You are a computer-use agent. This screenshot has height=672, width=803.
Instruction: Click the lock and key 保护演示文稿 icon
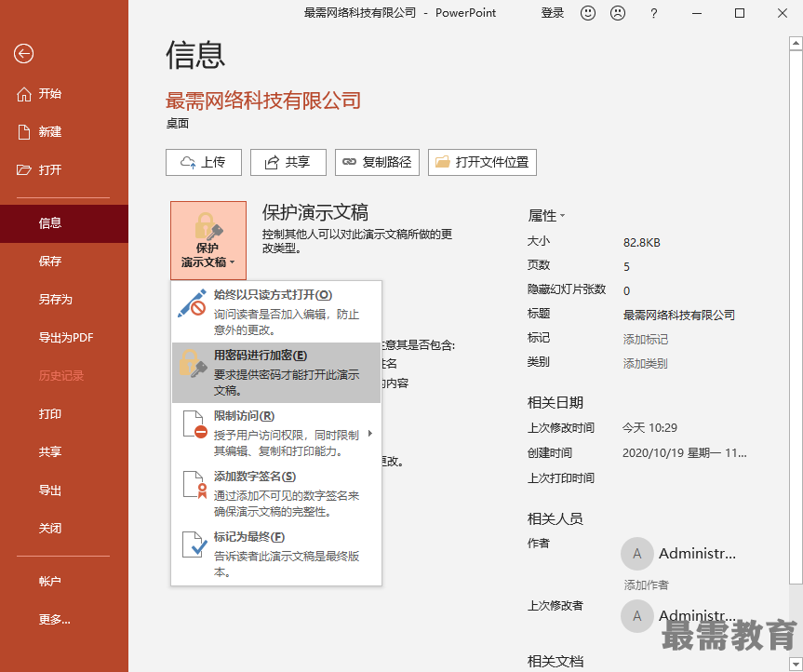208,226
